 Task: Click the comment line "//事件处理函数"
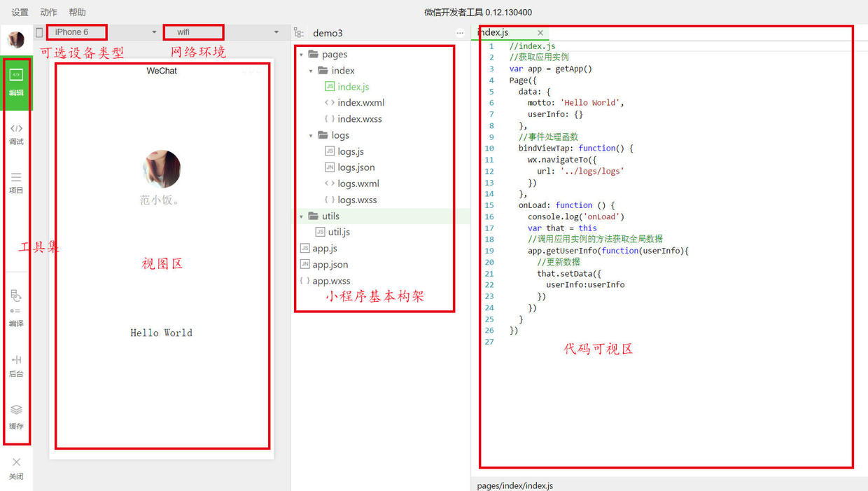tap(549, 137)
